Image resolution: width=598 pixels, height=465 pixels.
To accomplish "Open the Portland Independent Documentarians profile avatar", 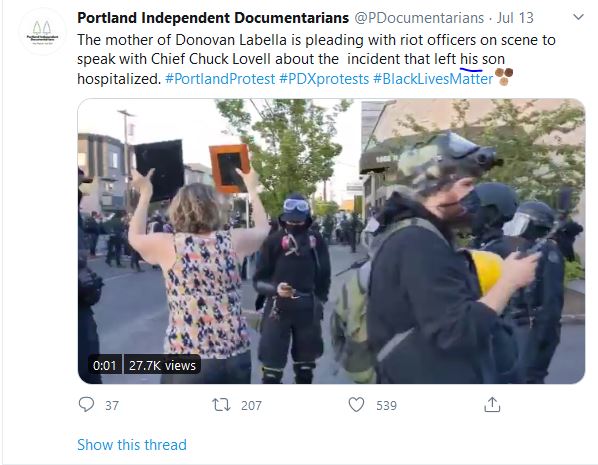I will tap(43, 32).
